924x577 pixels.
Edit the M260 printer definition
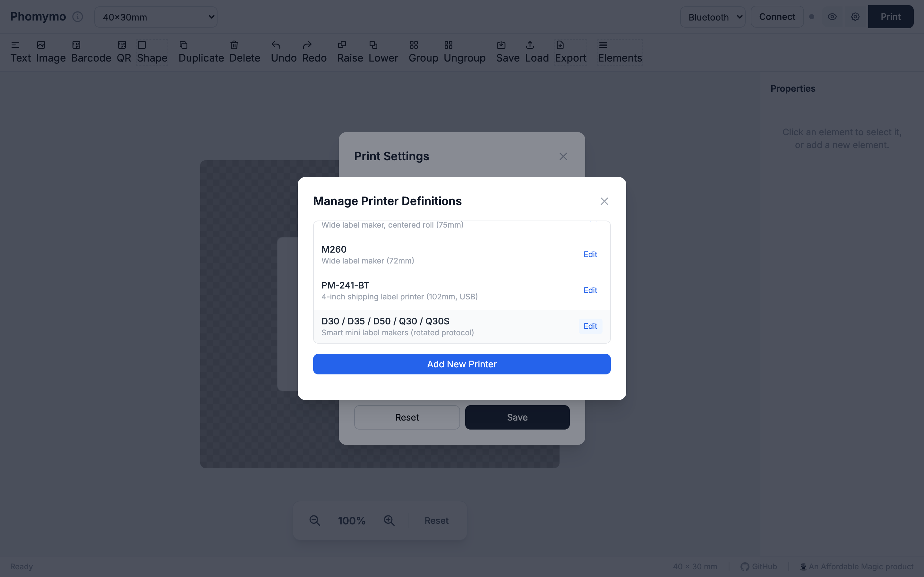[590, 255]
